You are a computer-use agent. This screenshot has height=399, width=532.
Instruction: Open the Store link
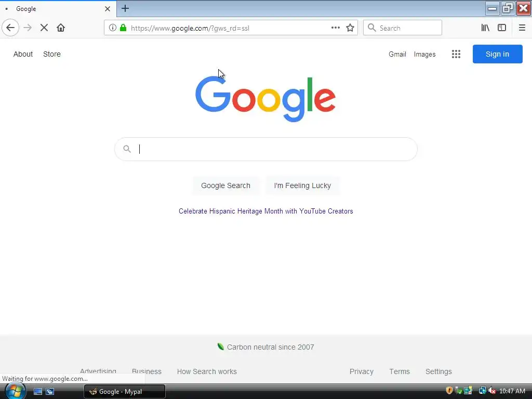pos(52,54)
